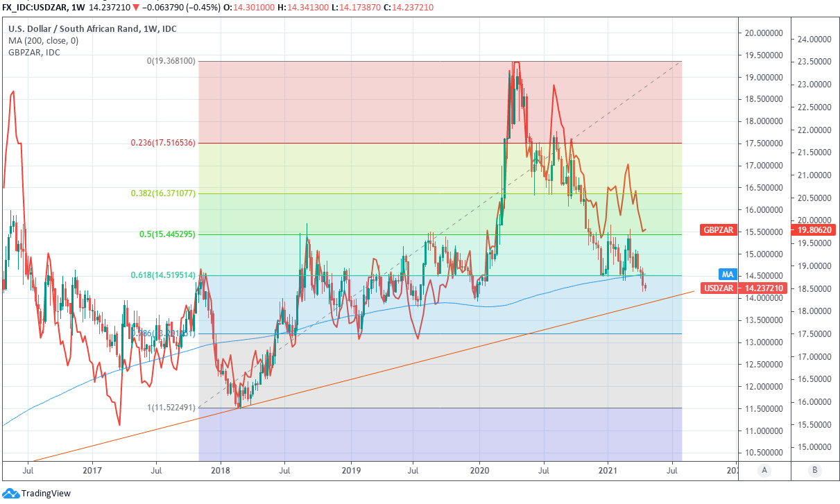Click the 2018 marker on the time axis
Viewport: 840px width, 504px height.
click(x=221, y=469)
